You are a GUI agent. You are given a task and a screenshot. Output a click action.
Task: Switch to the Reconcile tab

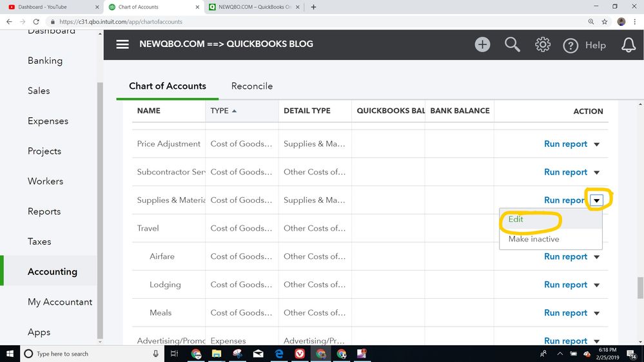[x=252, y=86]
